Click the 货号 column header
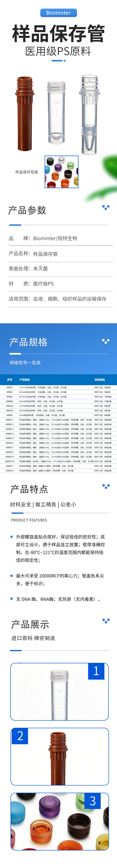 pyautogui.click(x=10, y=379)
